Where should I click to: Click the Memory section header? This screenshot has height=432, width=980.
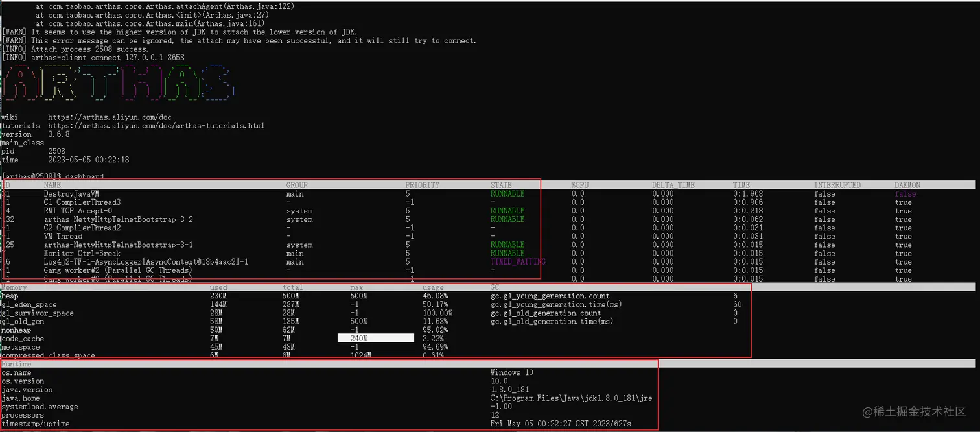click(x=14, y=287)
